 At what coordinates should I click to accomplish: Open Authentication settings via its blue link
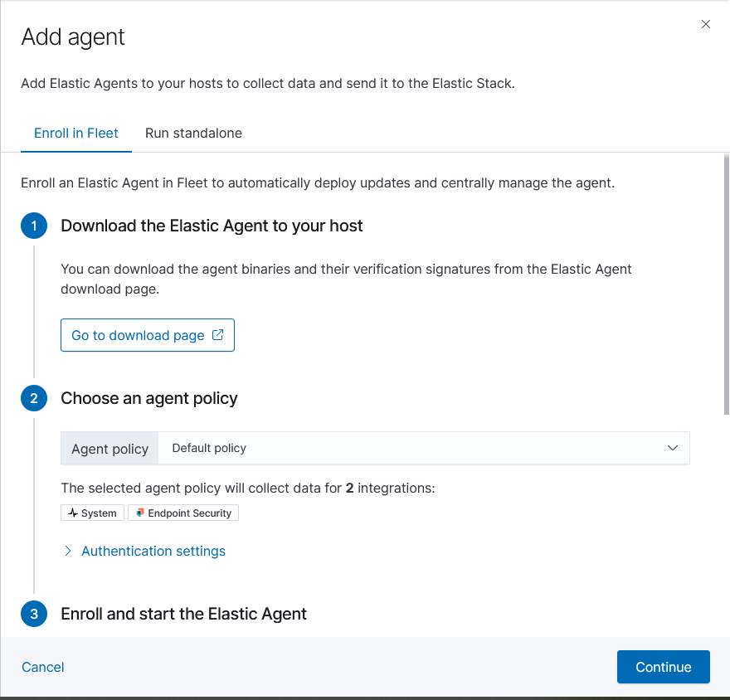[x=153, y=551]
